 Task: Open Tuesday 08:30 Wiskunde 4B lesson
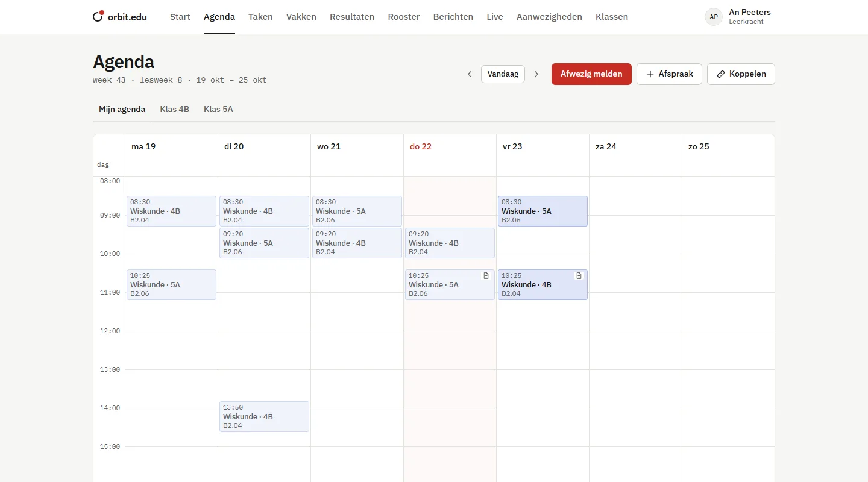click(264, 211)
